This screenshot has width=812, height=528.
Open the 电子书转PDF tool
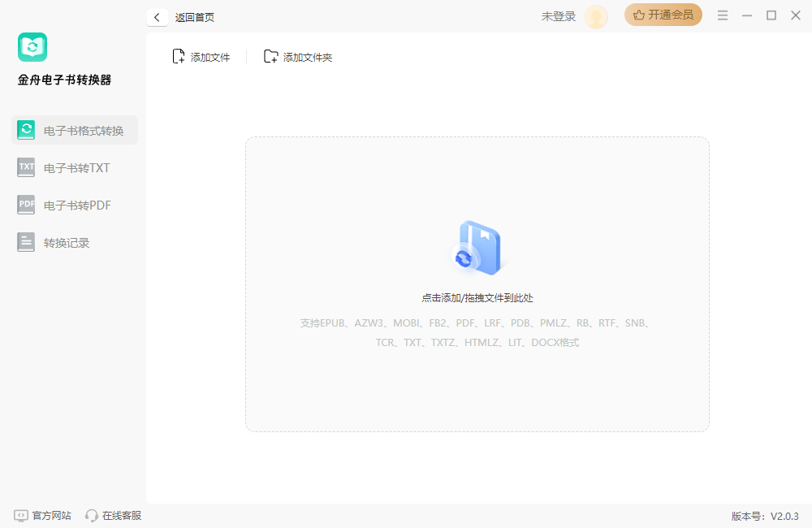pos(25,205)
